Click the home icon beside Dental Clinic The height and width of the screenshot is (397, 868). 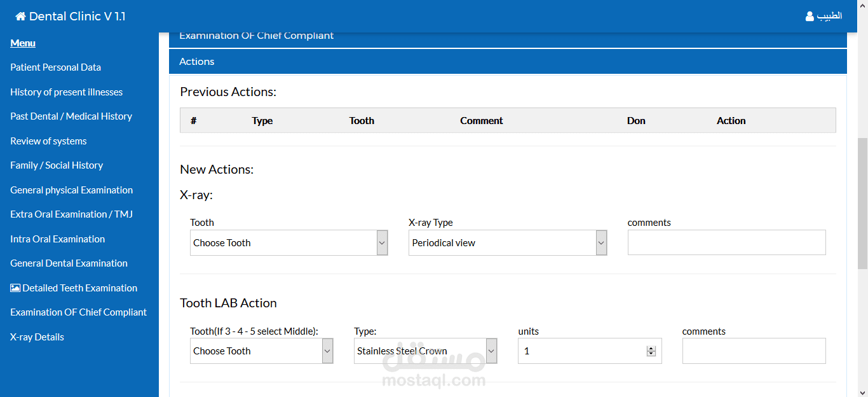[20, 17]
